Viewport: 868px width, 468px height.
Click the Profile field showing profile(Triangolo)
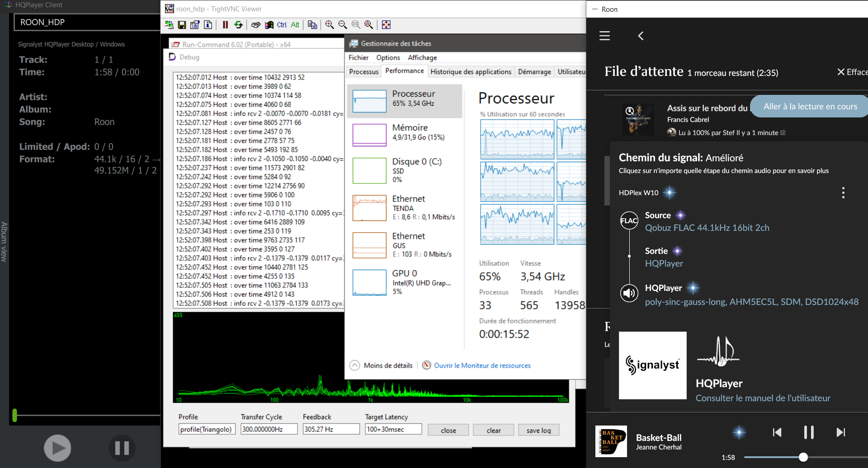207,429
